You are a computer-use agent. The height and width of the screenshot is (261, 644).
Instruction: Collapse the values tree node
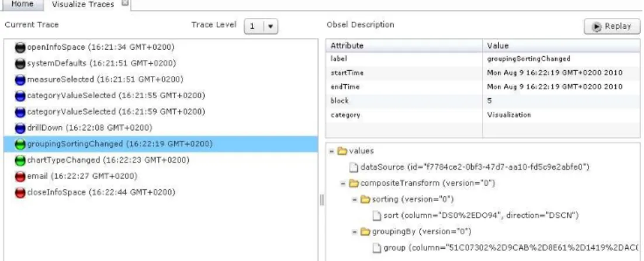pyautogui.click(x=331, y=151)
